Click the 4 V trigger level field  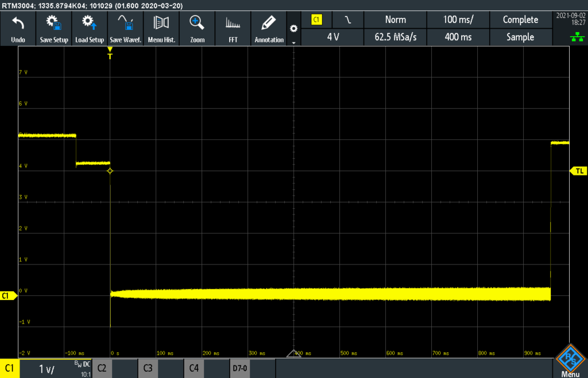point(332,37)
